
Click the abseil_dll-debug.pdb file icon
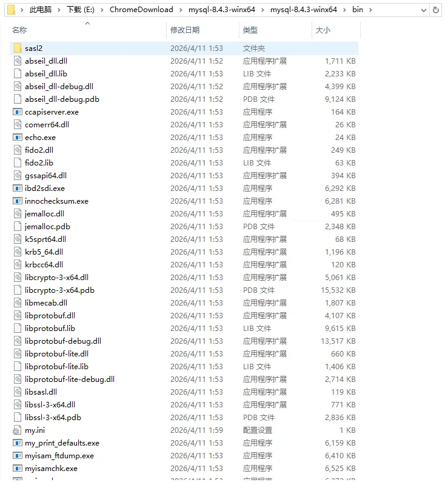point(18,99)
